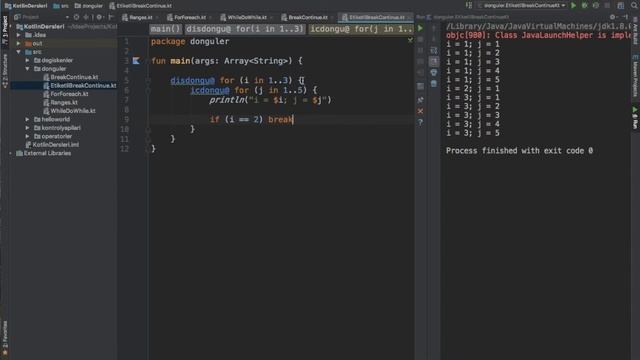
Task: Collapse the donguler package
Action: coord(27,69)
